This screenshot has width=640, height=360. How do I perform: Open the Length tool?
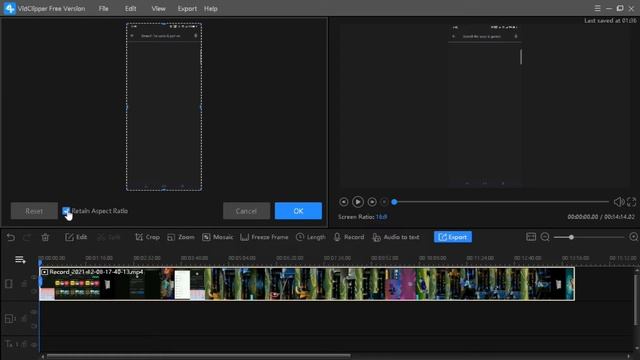[x=311, y=237]
